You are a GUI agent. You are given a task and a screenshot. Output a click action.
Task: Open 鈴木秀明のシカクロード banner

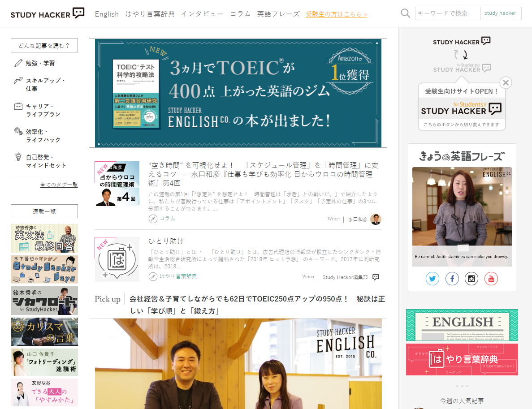[x=44, y=301]
